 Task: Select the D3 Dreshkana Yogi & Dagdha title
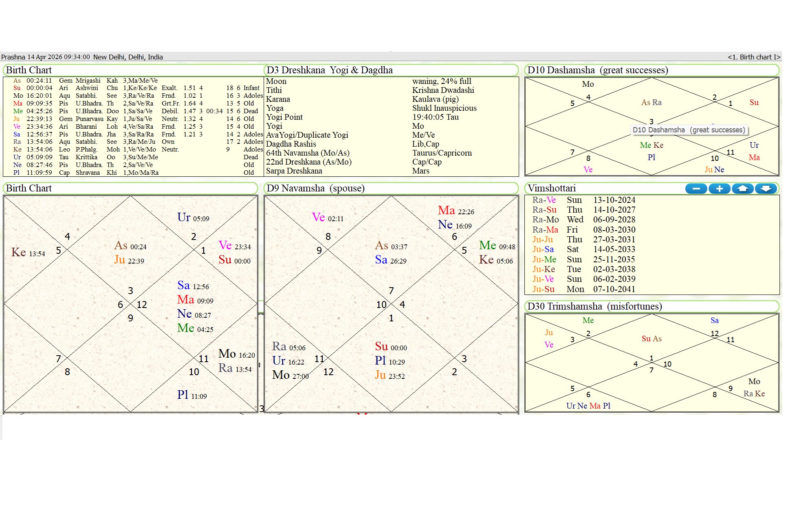click(x=329, y=70)
